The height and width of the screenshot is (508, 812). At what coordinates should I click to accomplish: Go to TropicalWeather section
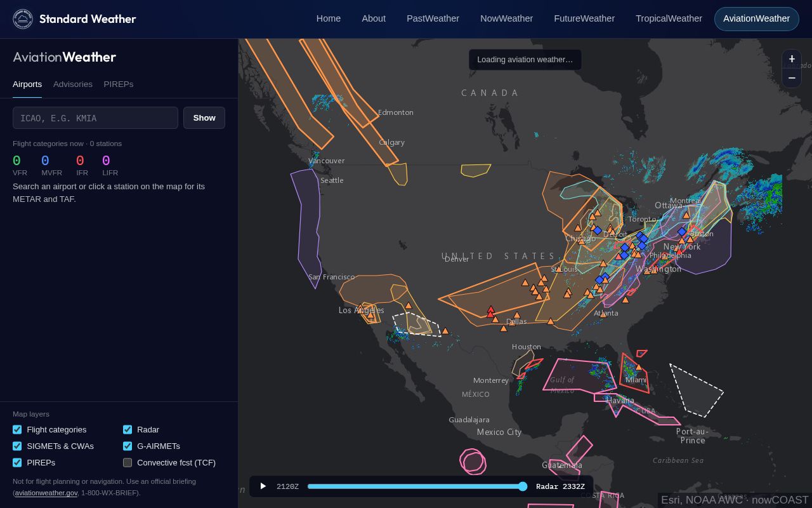click(669, 18)
